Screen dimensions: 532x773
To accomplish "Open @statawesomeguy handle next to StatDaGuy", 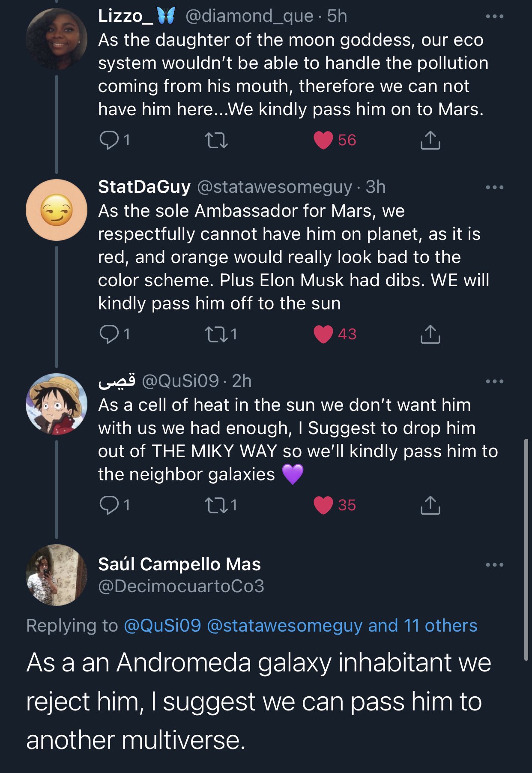I will [x=275, y=187].
